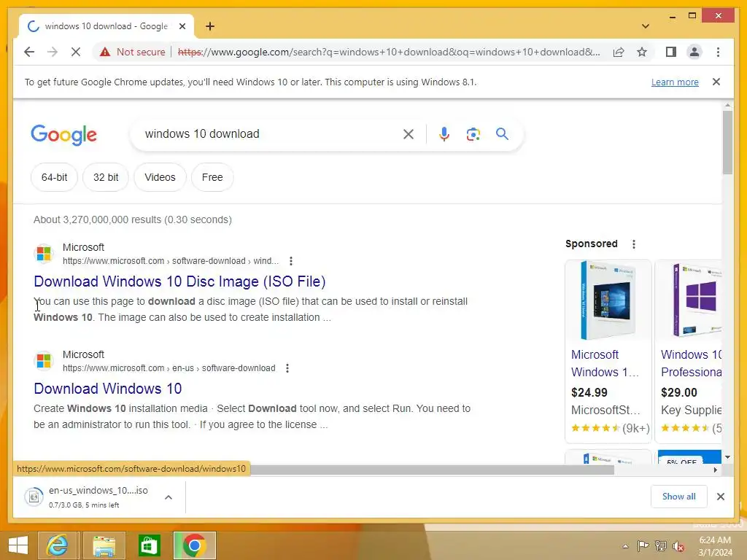Show all downloads
The width and height of the screenshot is (747, 560).
click(x=679, y=497)
